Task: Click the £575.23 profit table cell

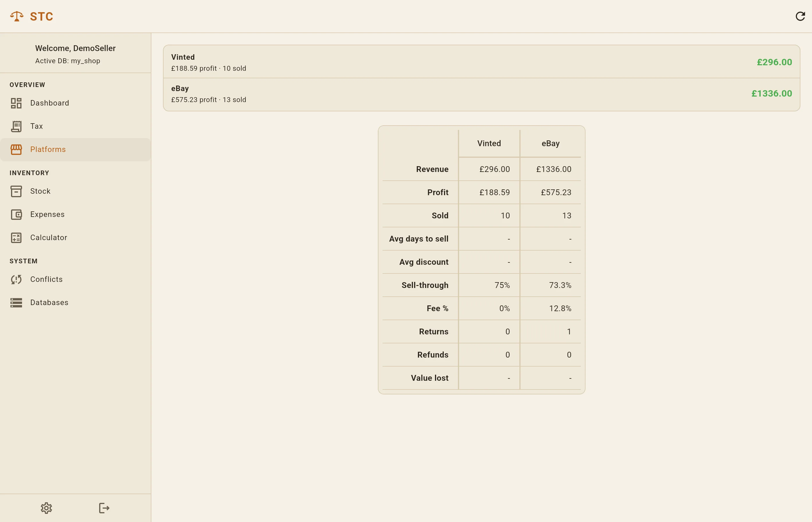Action: (x=556, y=193)
